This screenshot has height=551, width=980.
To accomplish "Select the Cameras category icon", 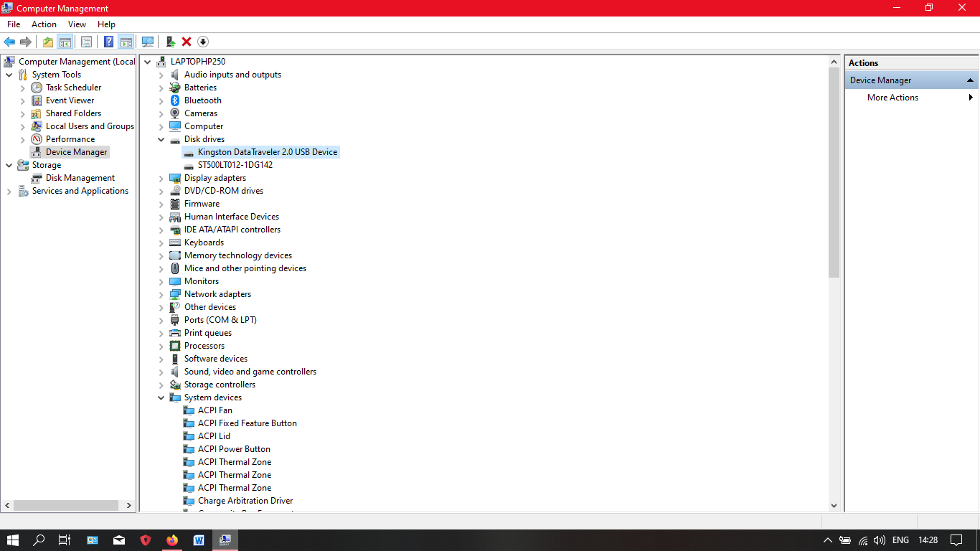I will tap(174, 113).
